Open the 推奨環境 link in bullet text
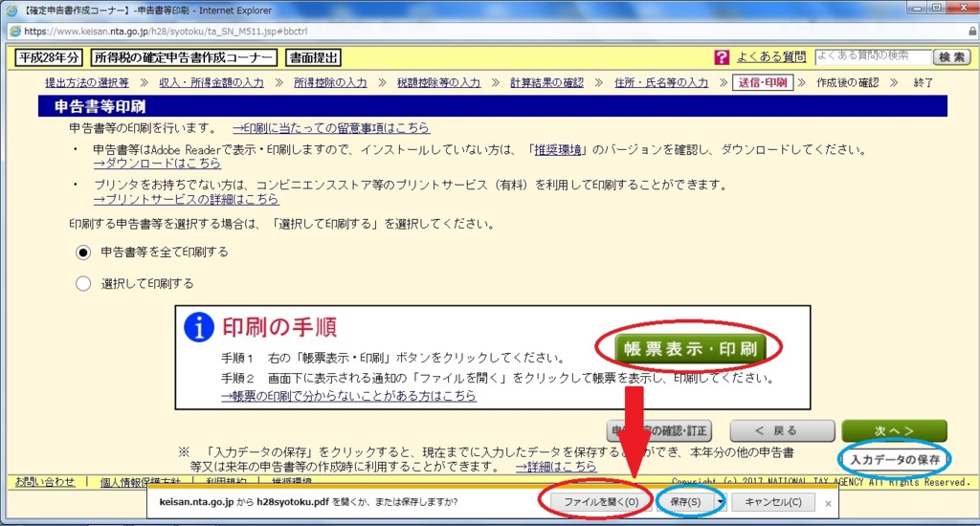 (x=558, y=150)
